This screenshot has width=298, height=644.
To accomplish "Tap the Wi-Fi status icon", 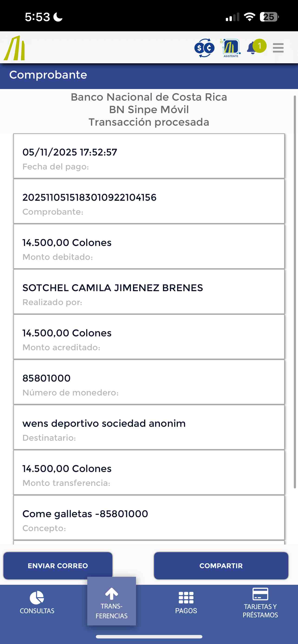I will coord(249,17).
